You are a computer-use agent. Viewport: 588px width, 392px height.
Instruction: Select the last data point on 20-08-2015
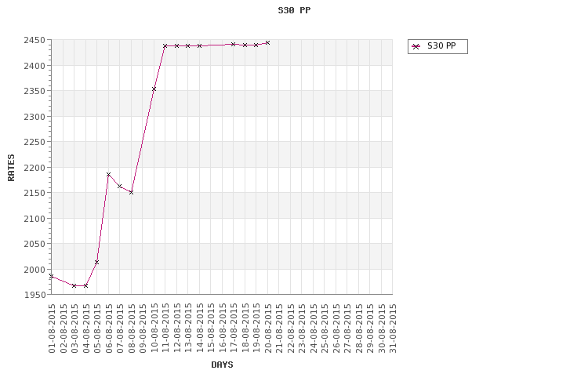tap(267, 42)
